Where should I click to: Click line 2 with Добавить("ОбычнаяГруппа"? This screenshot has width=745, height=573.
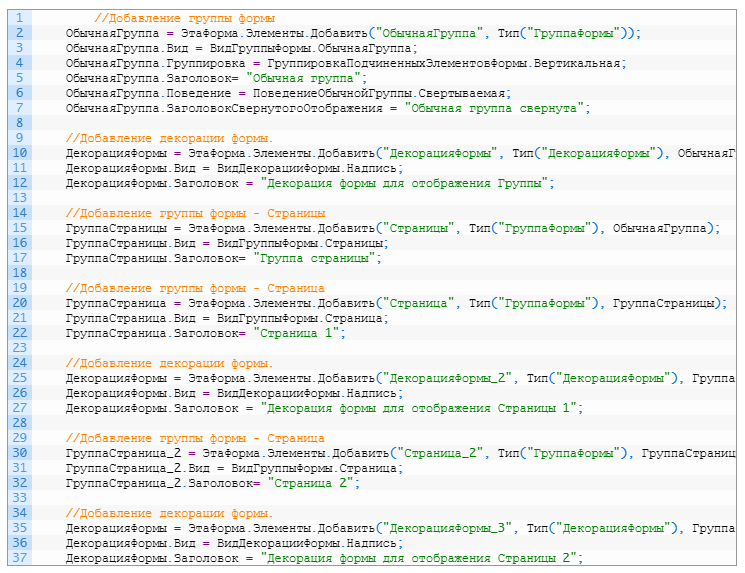(353, 33)
